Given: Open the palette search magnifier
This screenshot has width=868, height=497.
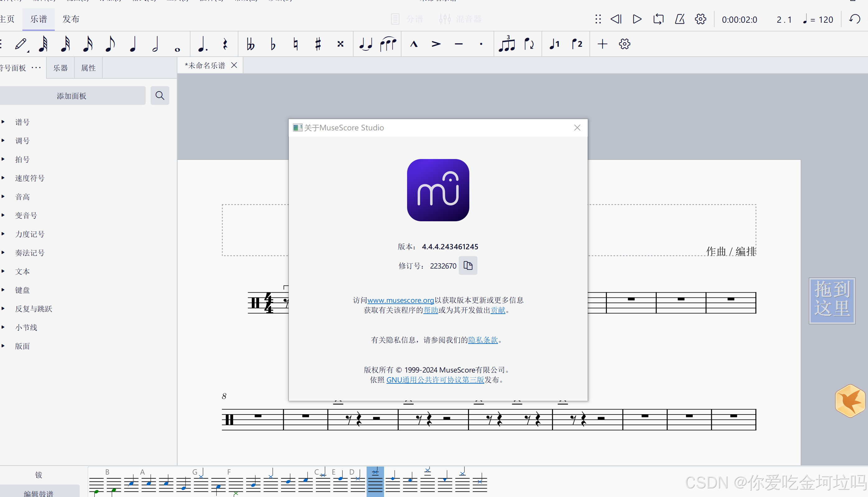Looking at the screenshot, I should (x=160, y=96).
